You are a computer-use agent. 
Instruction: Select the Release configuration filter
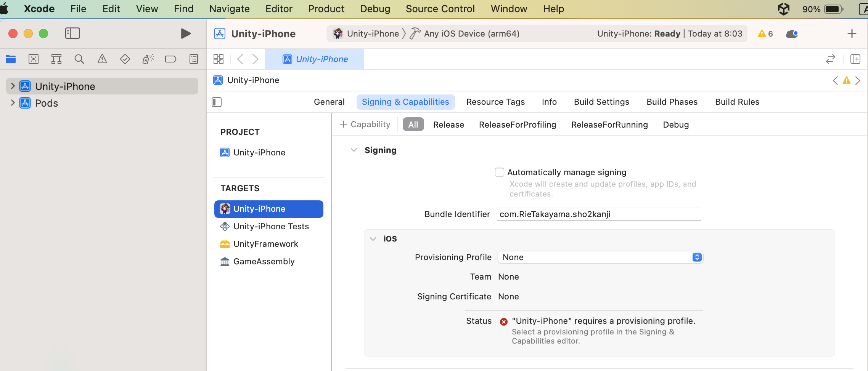click(448, 124)
